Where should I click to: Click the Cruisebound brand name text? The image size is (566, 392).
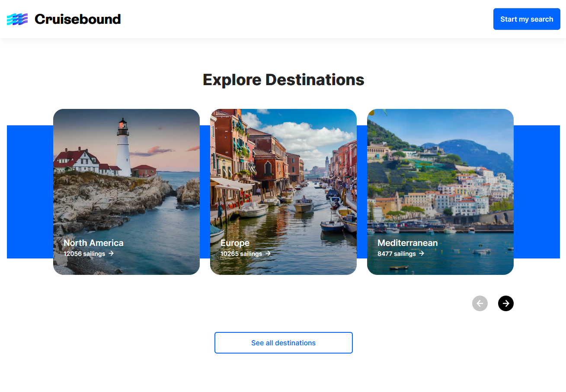click(x=77, y=19)
